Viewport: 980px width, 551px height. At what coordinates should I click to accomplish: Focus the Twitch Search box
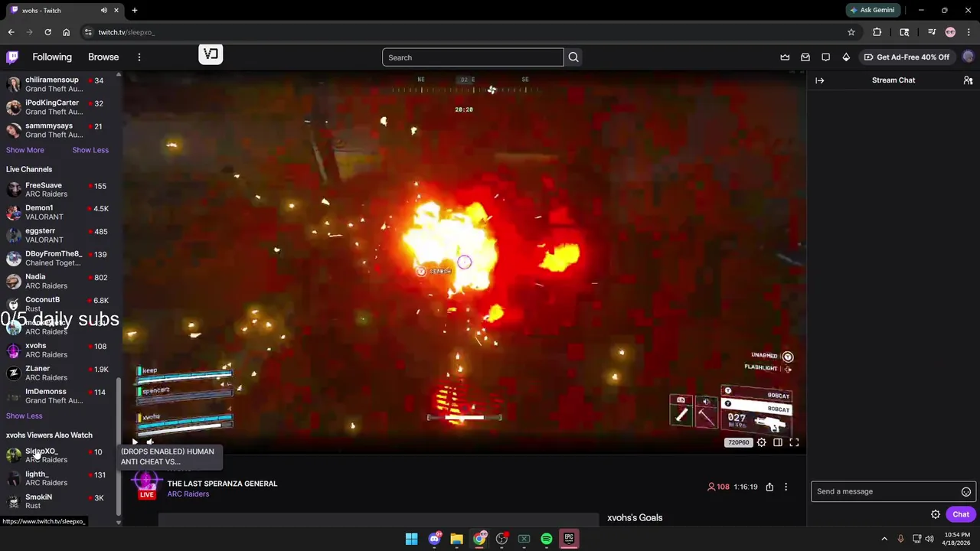(x=473, y=57)
